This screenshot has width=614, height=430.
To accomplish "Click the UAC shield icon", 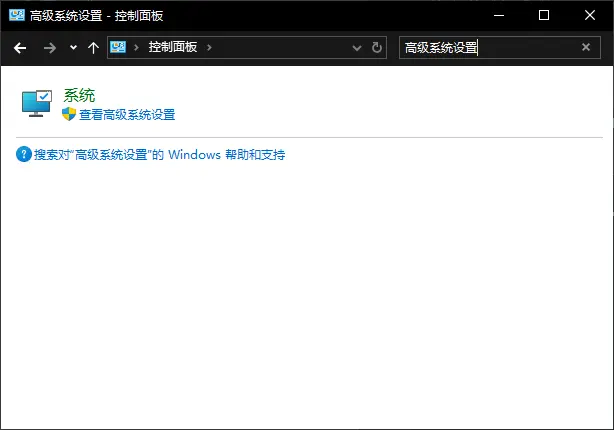I will pyautogui.click(x=69, y=115).
